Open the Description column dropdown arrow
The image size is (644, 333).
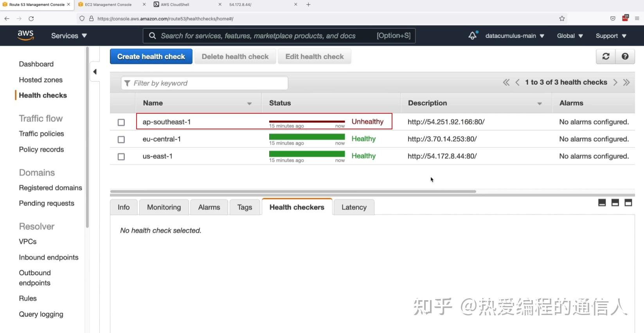[540, 104]
